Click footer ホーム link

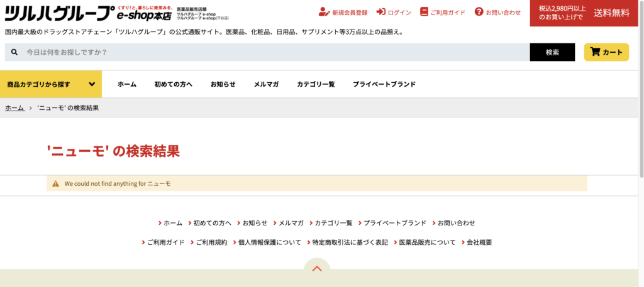[173, 223]
